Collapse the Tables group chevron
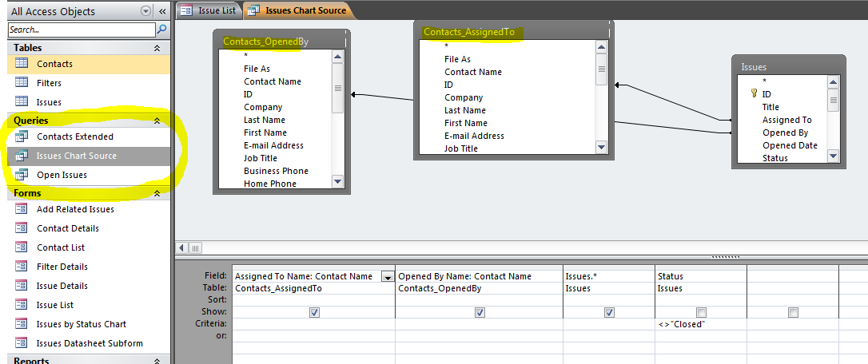Viewport: 868px width, 364px height. point(157,48)
